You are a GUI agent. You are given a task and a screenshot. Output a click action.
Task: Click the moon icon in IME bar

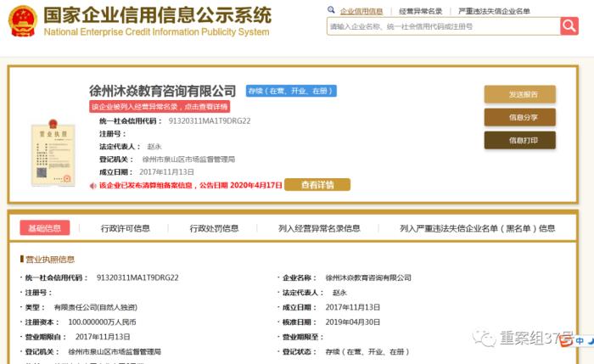591,340
